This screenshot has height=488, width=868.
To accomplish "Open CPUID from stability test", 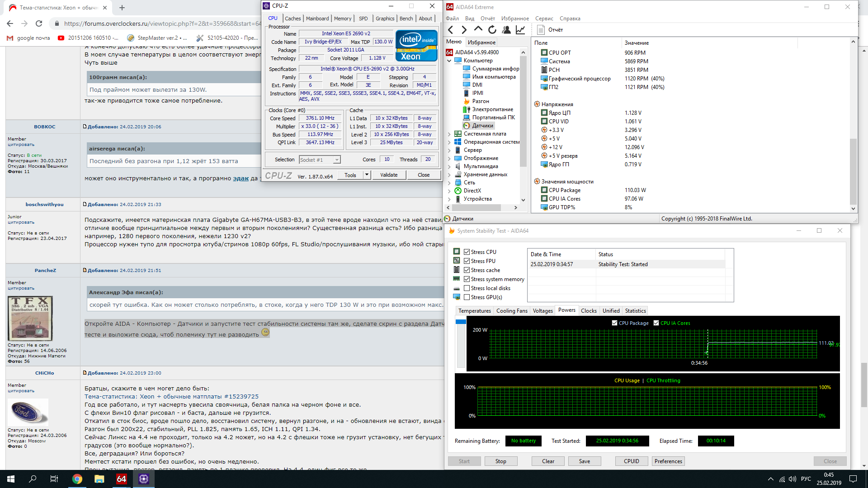I will click(632, 461).
